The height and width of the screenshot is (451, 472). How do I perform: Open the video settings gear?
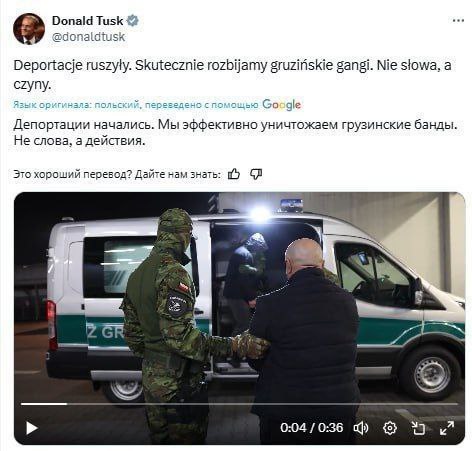coord(390,428)
